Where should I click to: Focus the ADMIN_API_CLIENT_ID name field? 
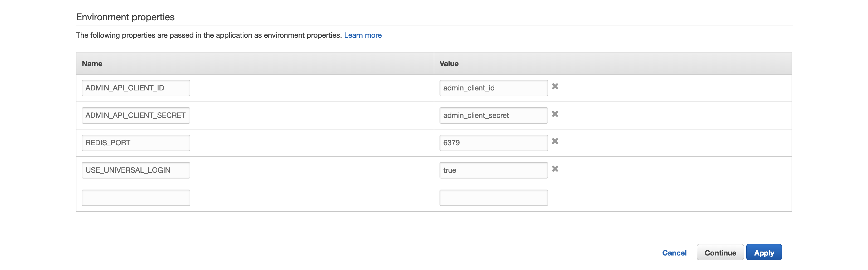point(136,88)
